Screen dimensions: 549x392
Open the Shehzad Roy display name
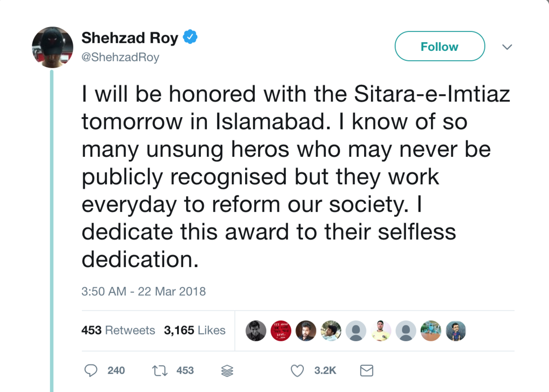(129, 38)
